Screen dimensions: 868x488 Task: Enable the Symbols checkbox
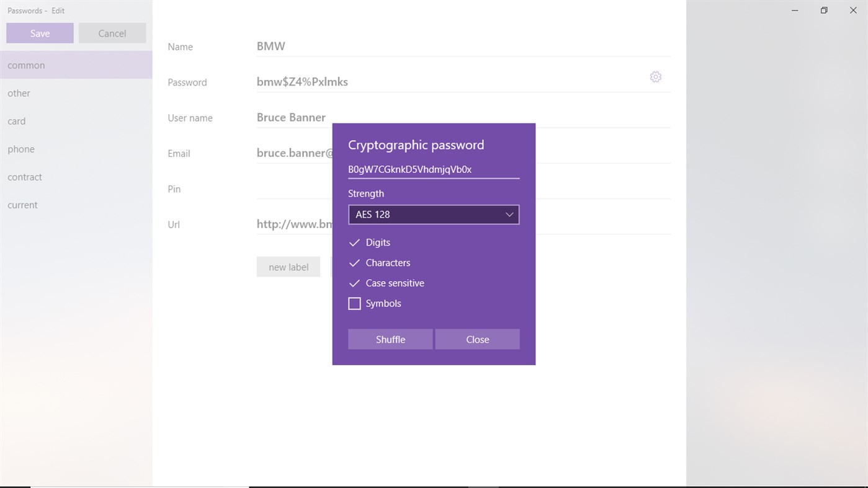click(x=355, y=304)
